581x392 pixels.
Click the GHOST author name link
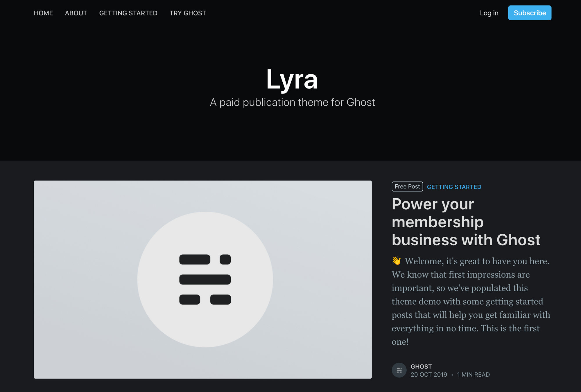421,366
